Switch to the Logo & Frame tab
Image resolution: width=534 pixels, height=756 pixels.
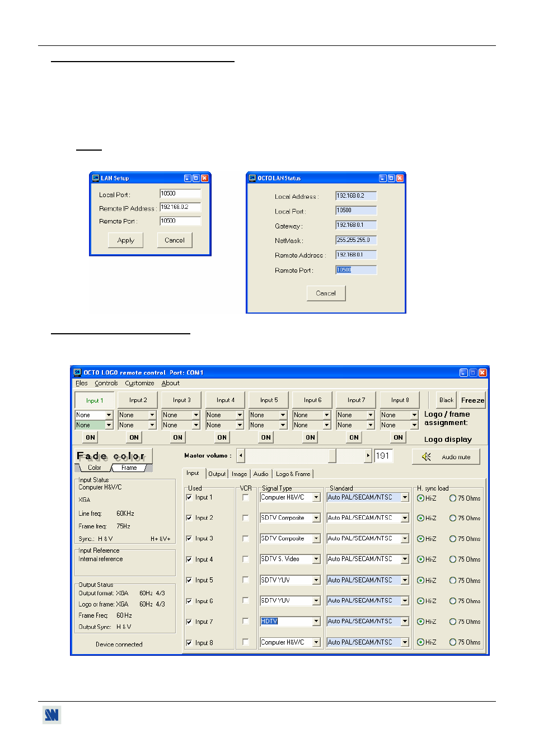pos(293,474)
